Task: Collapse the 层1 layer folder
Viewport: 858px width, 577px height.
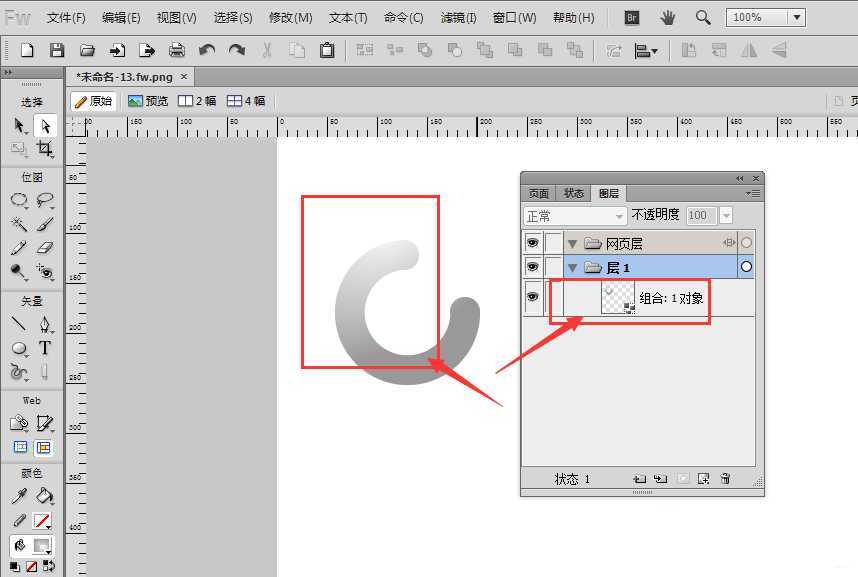Action: pyautogui.click(x=572, y=267)
